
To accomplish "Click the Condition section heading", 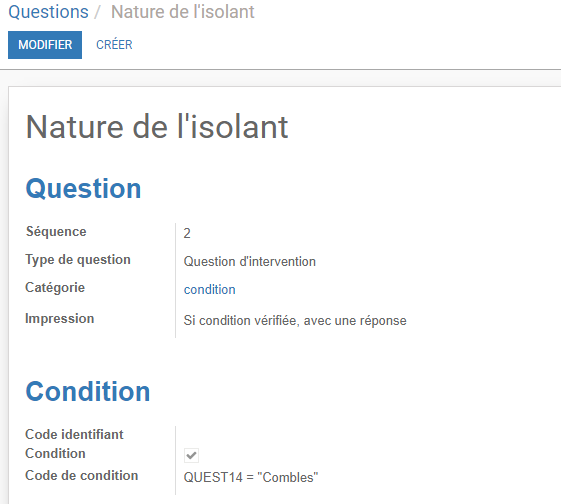I will pyautogui.click(x=88, y=391).
